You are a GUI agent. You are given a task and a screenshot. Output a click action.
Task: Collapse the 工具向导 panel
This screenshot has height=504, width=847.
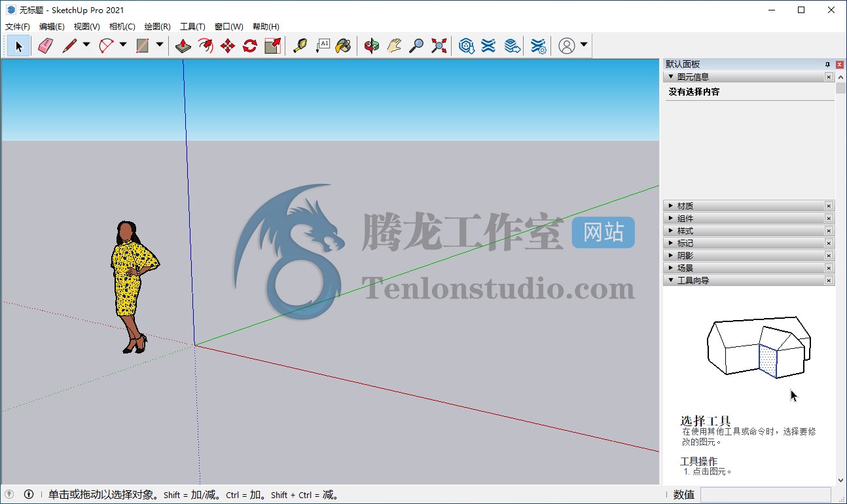click(670, 280)
